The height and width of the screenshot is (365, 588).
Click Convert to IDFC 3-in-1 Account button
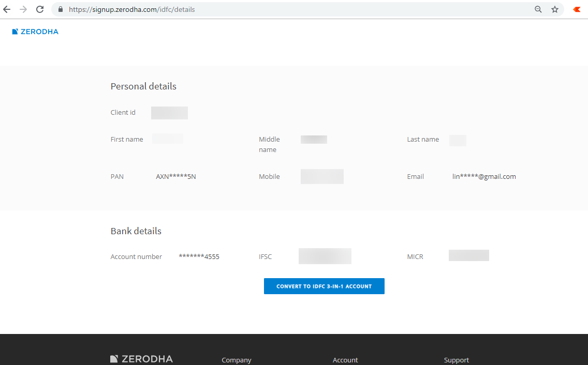[324, 286]
